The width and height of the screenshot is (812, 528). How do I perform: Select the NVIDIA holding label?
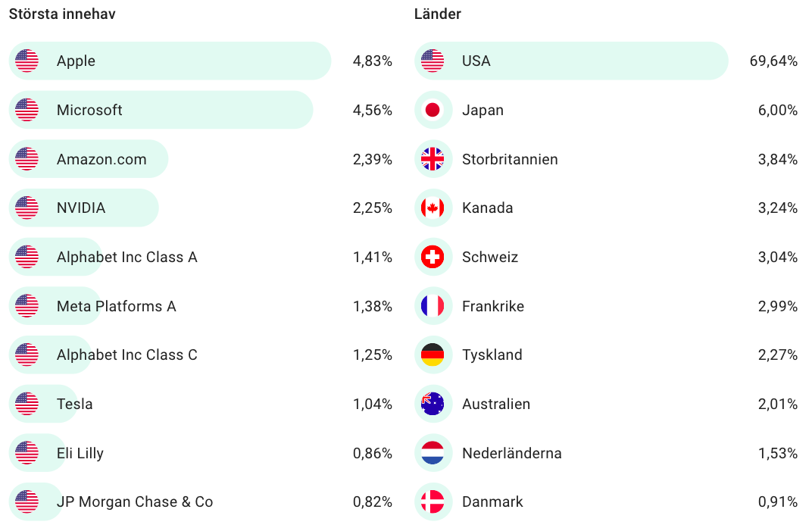point(81,208)
